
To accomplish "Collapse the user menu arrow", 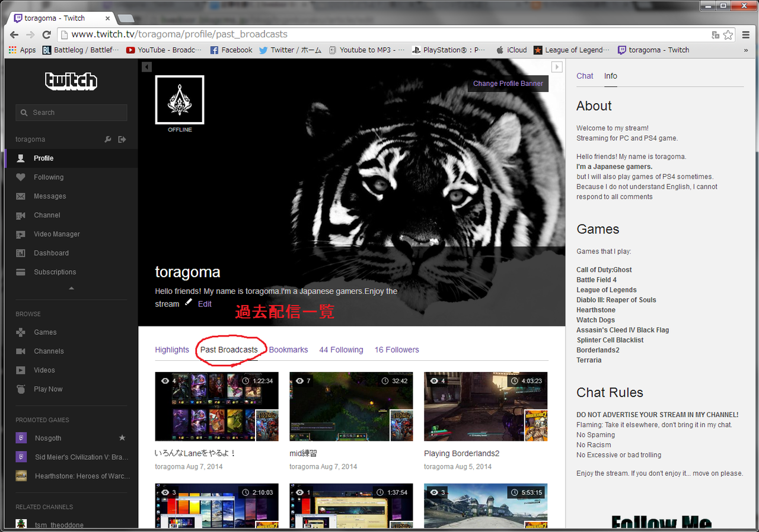I will tap(71, 288).
